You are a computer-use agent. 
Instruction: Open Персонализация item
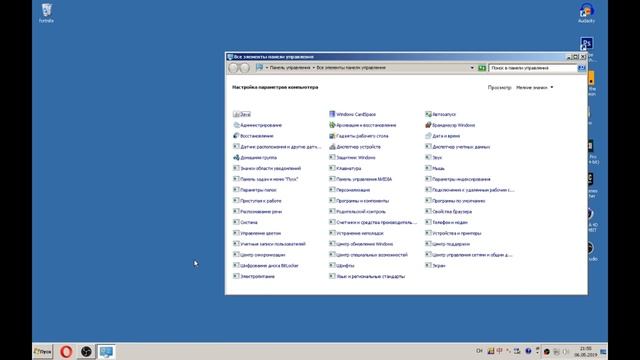pos(350,190)
